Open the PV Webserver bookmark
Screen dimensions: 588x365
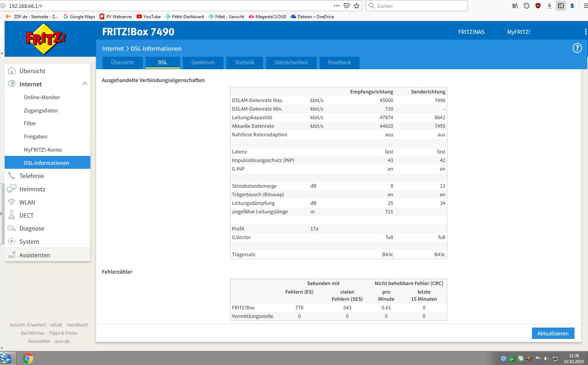(x=116, y=16)
